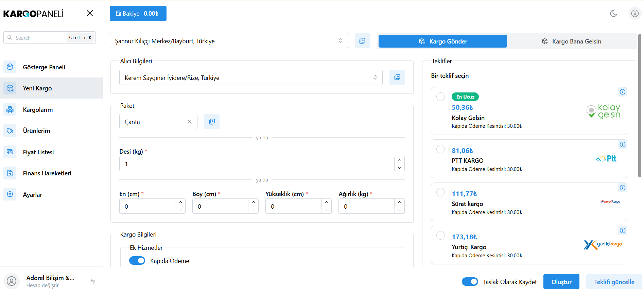This screenshot has height=295, width=644.
Task: Switch to Kargo Bana Gelsin tab
Action: coord(571,41)
